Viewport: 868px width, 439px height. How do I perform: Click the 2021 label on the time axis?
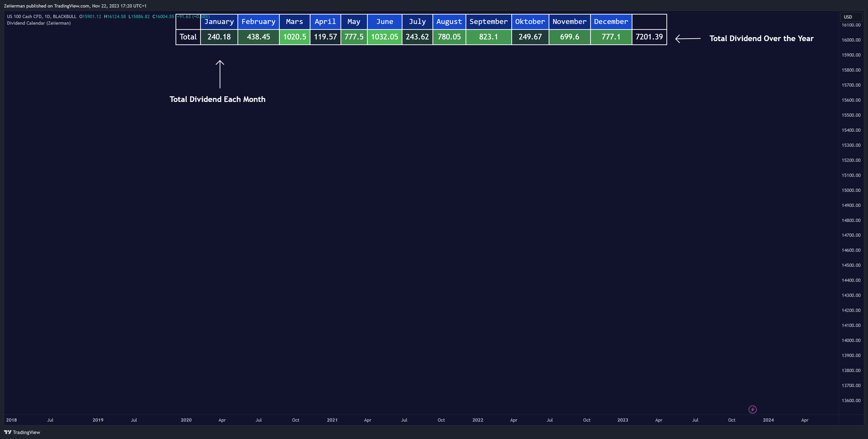[332, 420]
